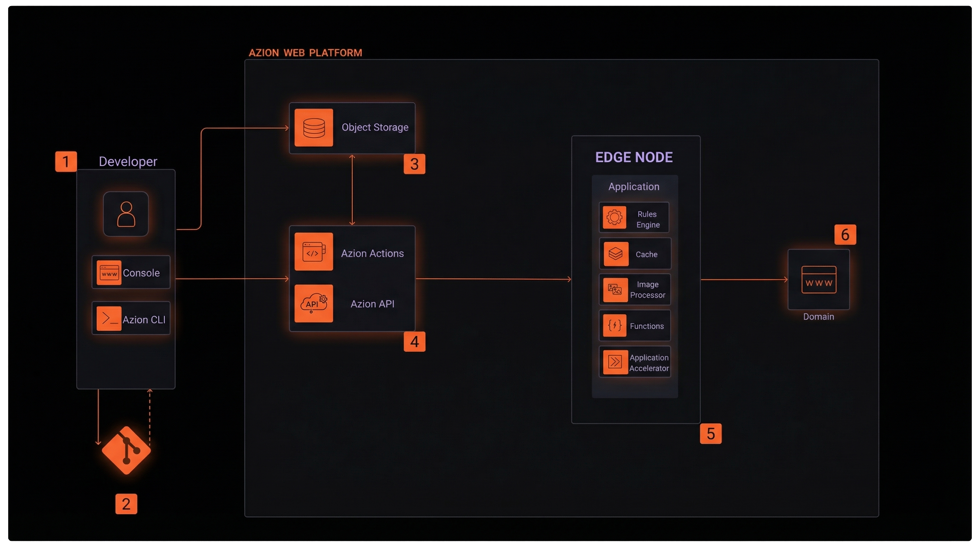Click the 'Console' label text

[x=141, y=273]
